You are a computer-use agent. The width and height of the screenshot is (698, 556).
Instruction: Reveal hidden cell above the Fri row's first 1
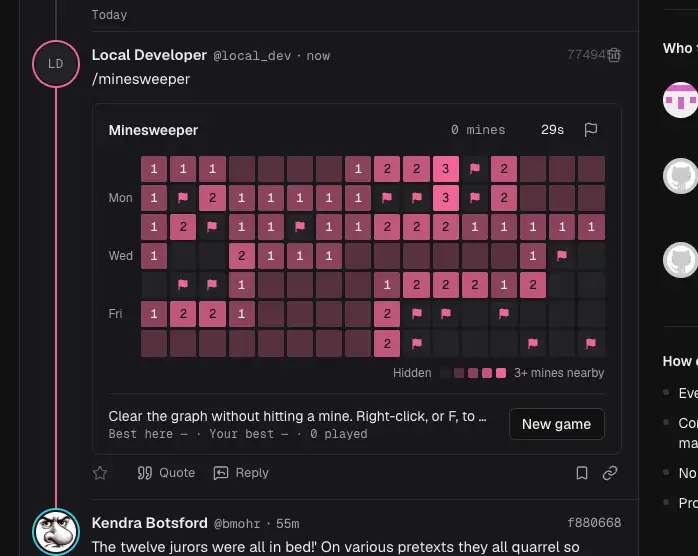click(154, 285)
